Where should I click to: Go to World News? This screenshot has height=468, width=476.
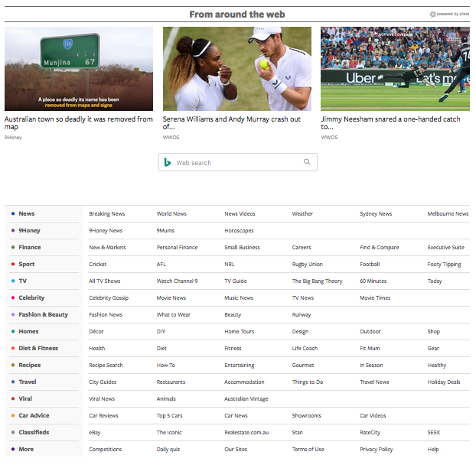pos(171,214)
